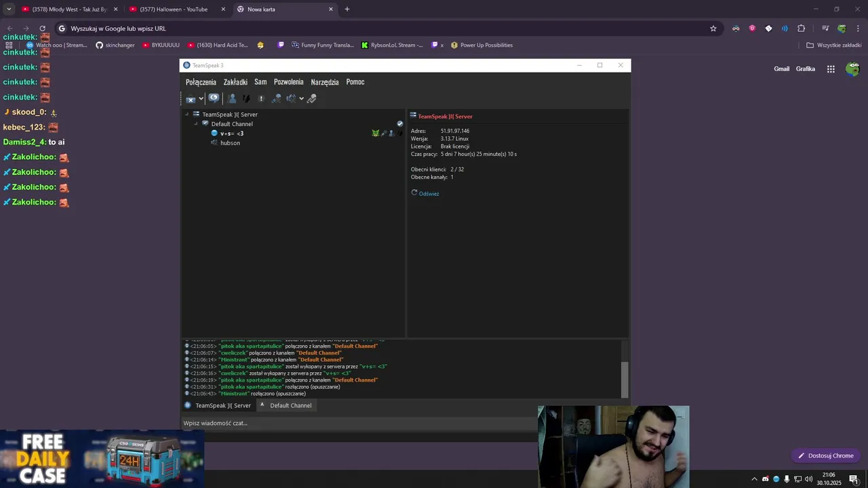
Task: Click the black flame toolbar icon in TeamSpeak
Action: point(246,98)
